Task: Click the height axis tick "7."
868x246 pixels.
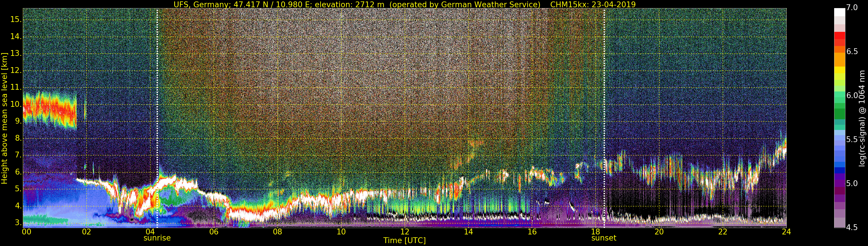Action: point(18,155)
